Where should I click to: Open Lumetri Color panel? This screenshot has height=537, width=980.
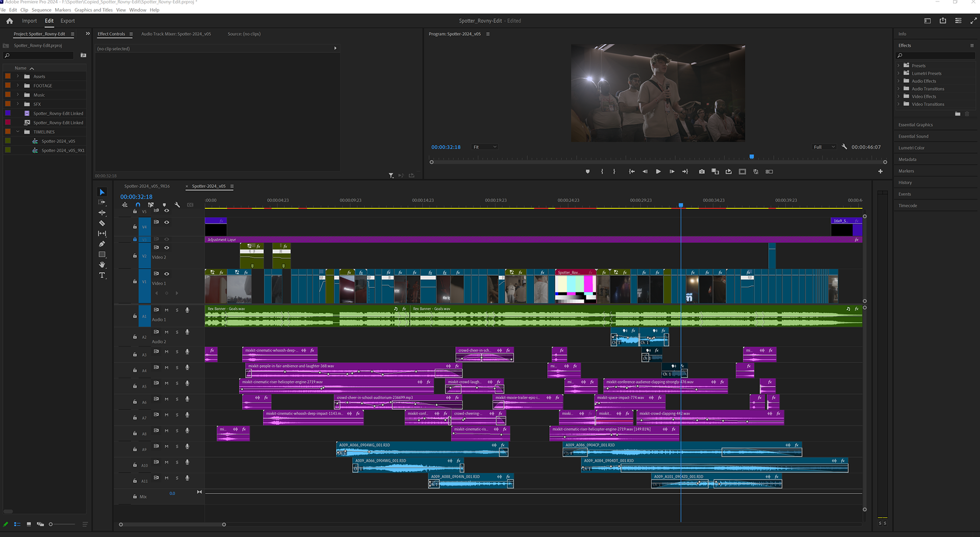click(911, 148)
